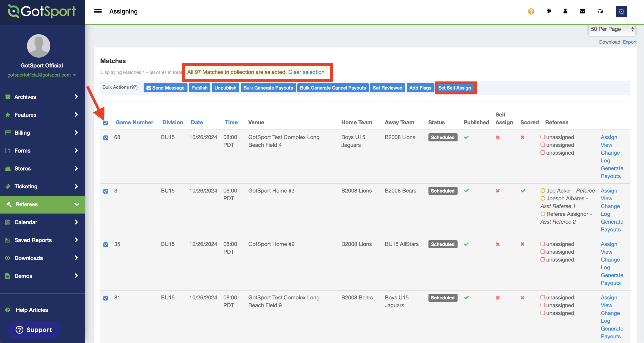The height and width of the screenshot is (343, 644).
Task: Click the Billing card icon
Action: click(x=8, y=133)
